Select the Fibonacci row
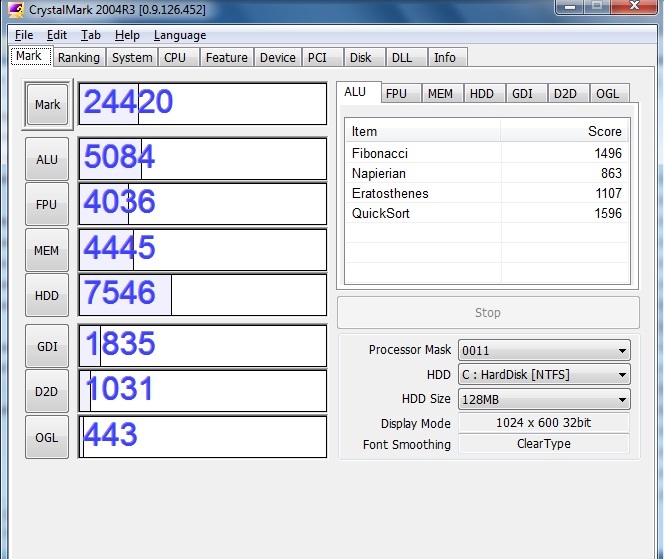This screenshot has width=664, height=559. pyautogui.click(x=487, y=153)
